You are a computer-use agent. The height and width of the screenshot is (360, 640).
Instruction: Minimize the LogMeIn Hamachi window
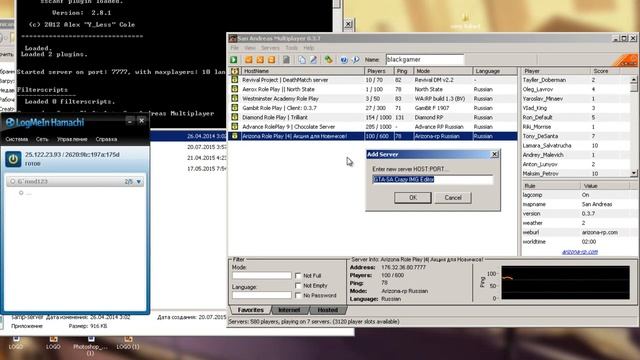coord(129,121)
